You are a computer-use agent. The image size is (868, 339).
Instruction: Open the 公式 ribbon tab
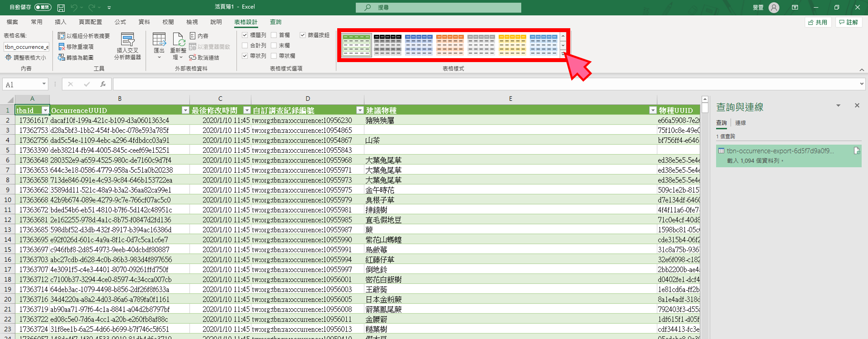(120, 22)
